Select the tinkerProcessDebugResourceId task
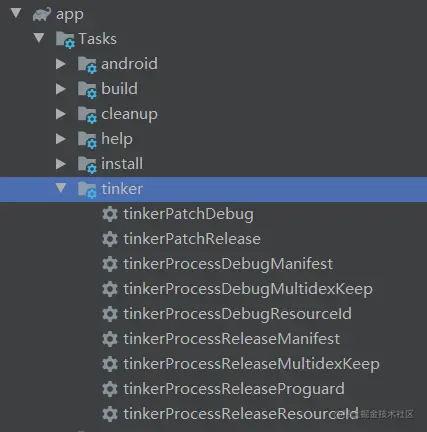 click(237, 314)
